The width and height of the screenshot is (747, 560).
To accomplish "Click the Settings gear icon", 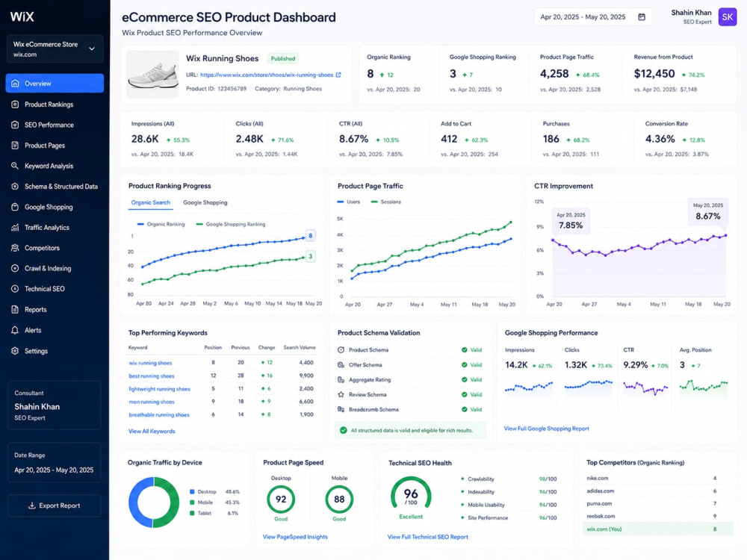I will (x=15, y=350).
